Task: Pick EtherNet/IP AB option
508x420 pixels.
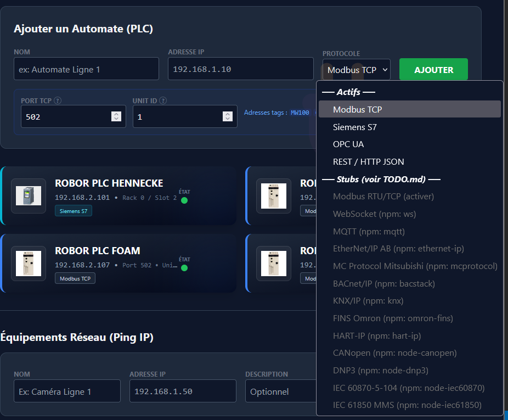Action: [409, 249]
